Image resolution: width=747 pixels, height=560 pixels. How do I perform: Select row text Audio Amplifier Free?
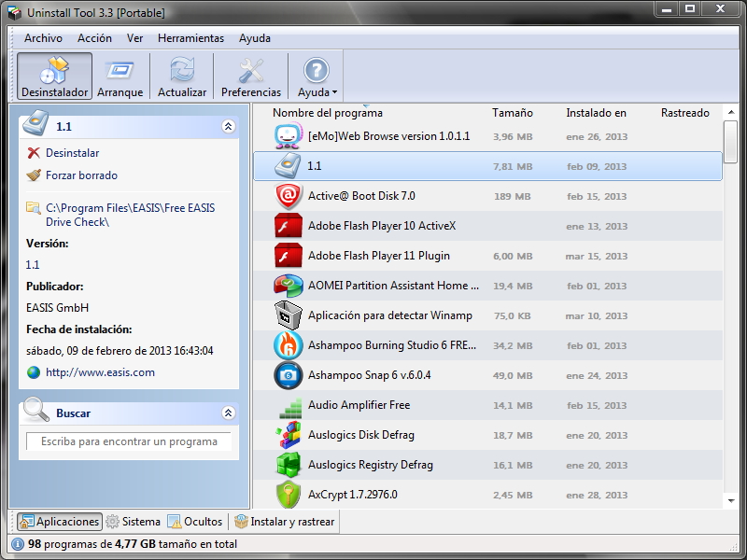pyautogui.click(x=359, y=405)
